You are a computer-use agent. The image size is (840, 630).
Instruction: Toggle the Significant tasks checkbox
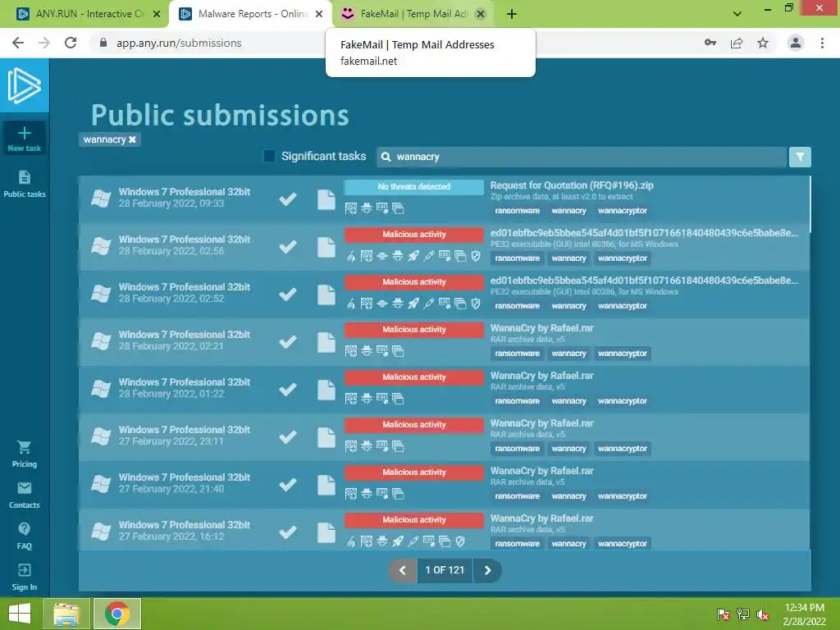(x=269, y=156)
